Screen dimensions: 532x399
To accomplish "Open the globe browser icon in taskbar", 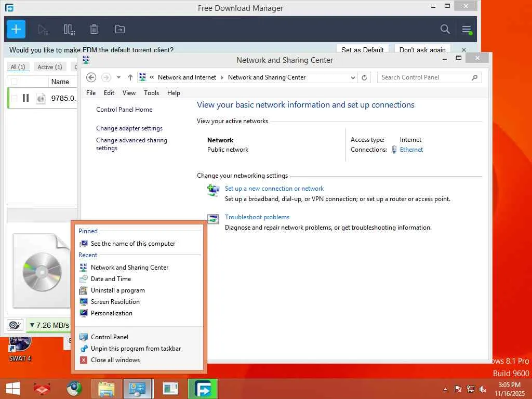I will (x=74, y=389).
